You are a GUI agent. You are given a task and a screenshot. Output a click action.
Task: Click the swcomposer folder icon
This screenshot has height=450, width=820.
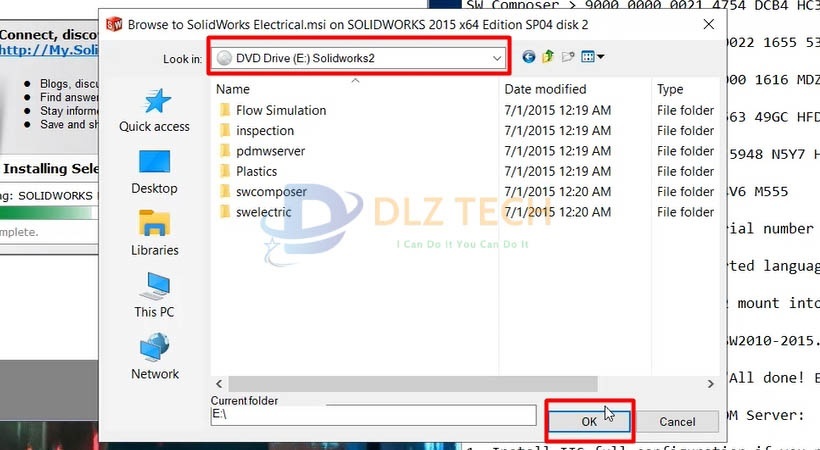[x=225, y=192]
